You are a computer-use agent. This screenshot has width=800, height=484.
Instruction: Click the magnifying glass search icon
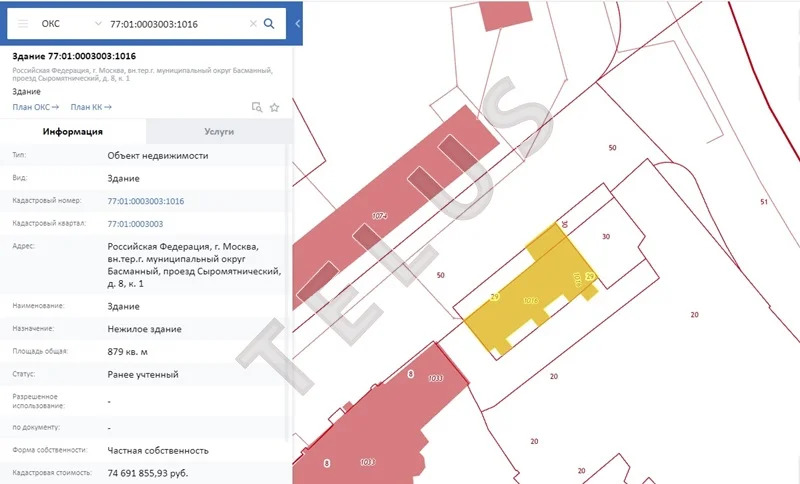coord(269,23)
